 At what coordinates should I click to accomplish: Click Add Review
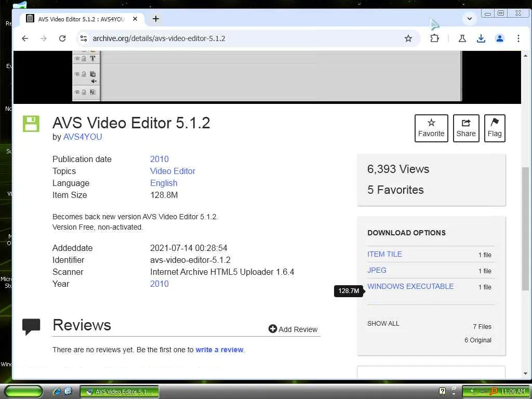click(x=293, y=329)
